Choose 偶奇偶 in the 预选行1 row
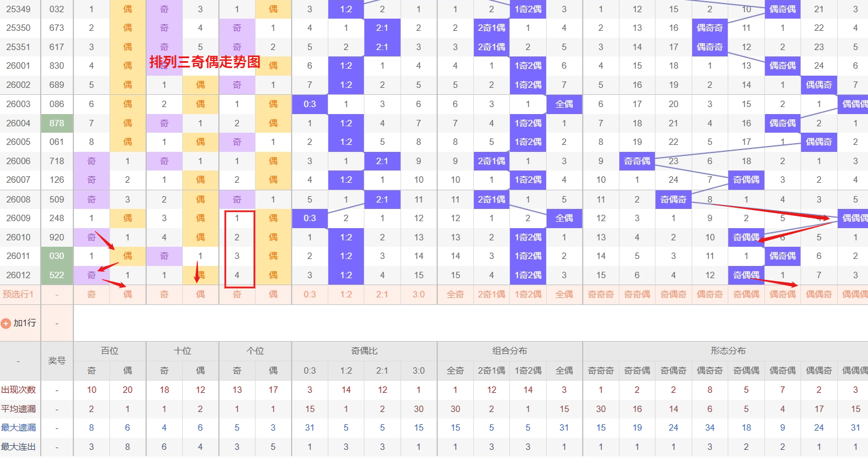Viewport: 868px width, 458px height. pos(782,294)
